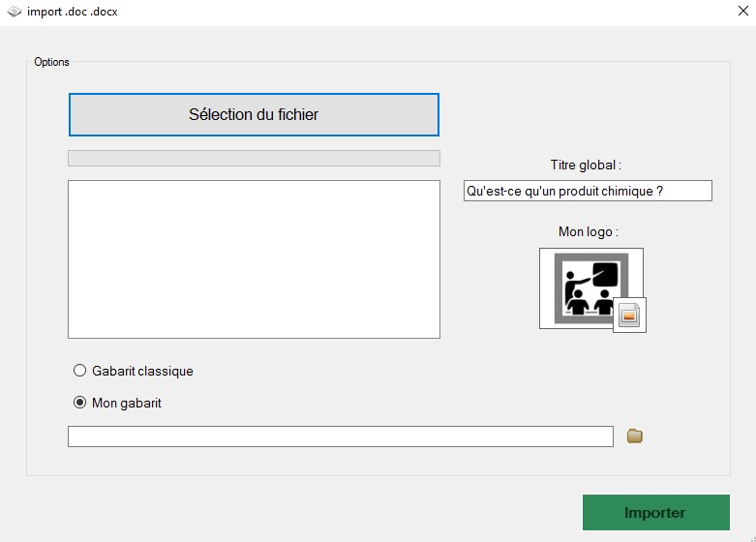This screenshot has height=542, width=756.
Task: Click the "Mon logo :" label
Action: [588, 231]
